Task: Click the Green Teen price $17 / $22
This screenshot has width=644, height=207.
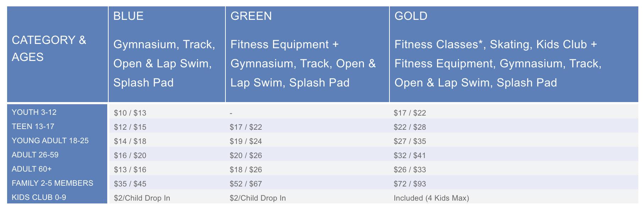Action: tap(246, 127)
